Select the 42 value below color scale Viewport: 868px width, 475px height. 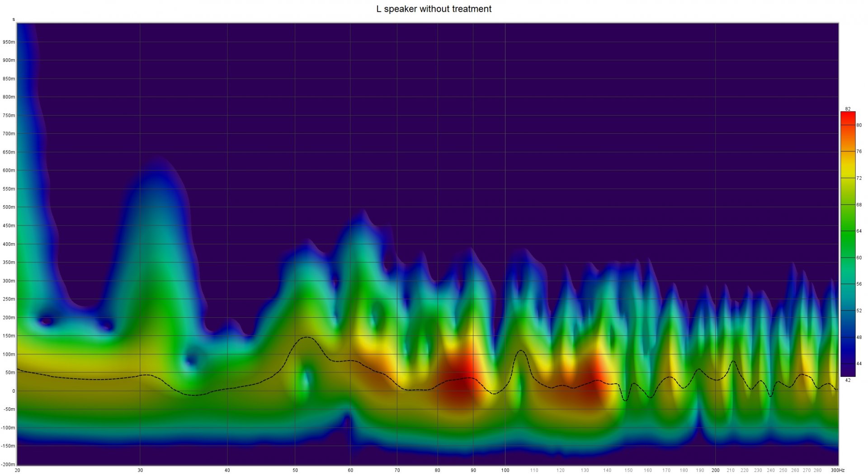tap(848, 381)
